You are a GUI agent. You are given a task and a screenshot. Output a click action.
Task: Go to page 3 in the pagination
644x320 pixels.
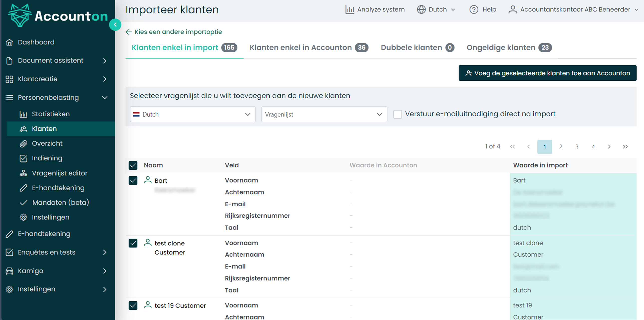pyautogui.click(x=577, y=147)
